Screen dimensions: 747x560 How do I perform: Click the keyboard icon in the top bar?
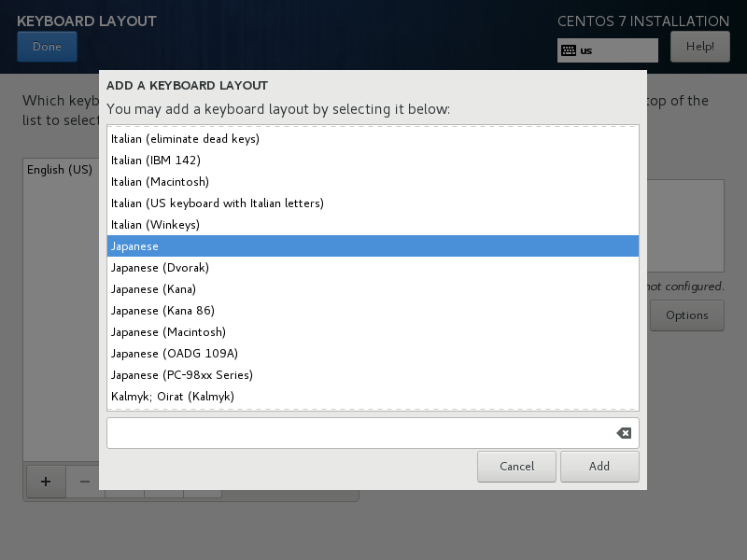pyautogui.click(x=568, y=50)
